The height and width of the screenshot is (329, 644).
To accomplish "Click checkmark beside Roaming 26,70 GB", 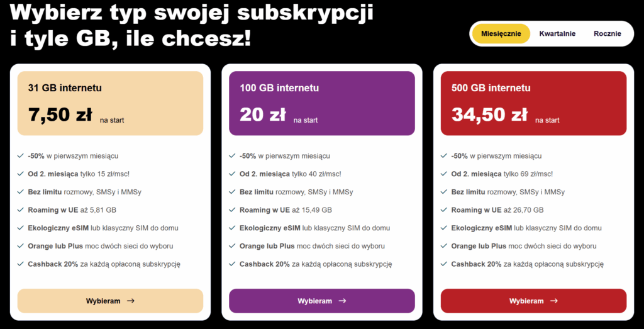I will [x=444, y=210].
